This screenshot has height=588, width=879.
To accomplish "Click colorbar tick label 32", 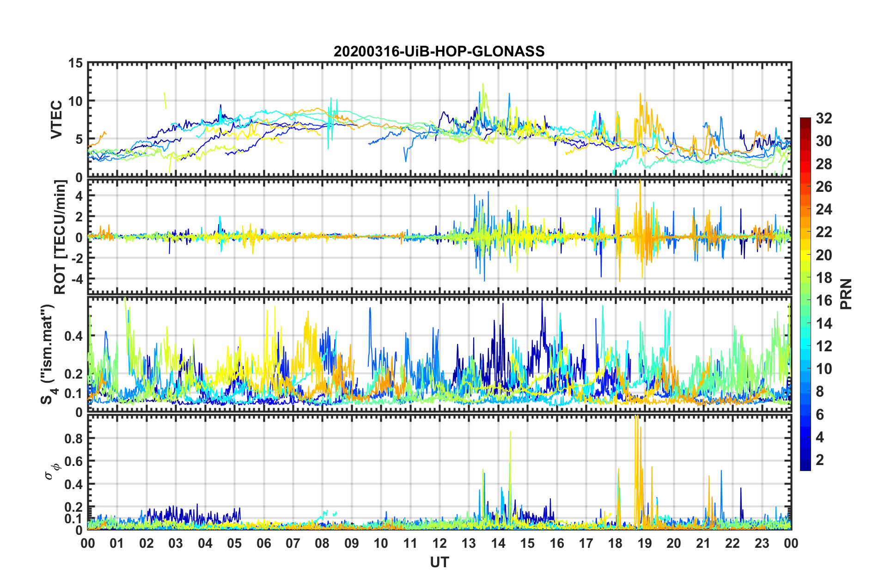I will [824, 118].
